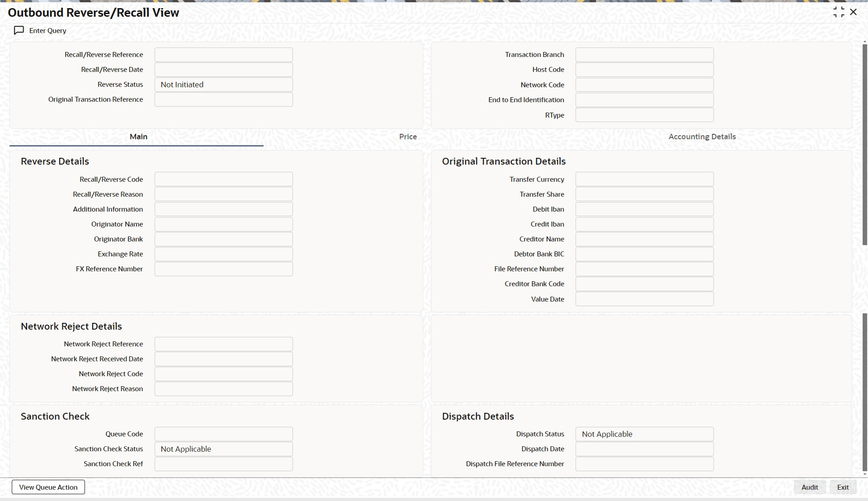This screenshot has height=501, width=868.
Task: Select the Main tab
Action: 138,137
